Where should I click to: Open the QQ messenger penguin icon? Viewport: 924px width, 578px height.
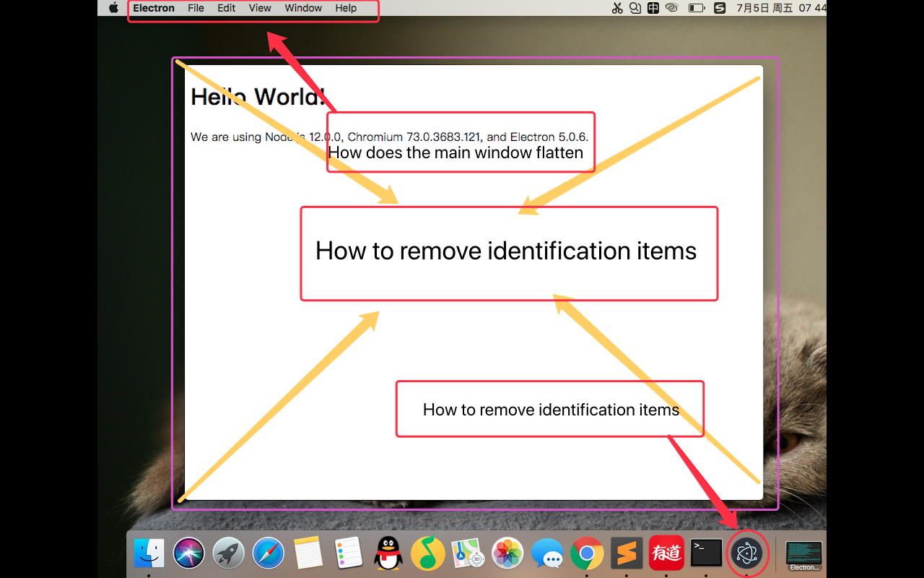coord(388,553)
